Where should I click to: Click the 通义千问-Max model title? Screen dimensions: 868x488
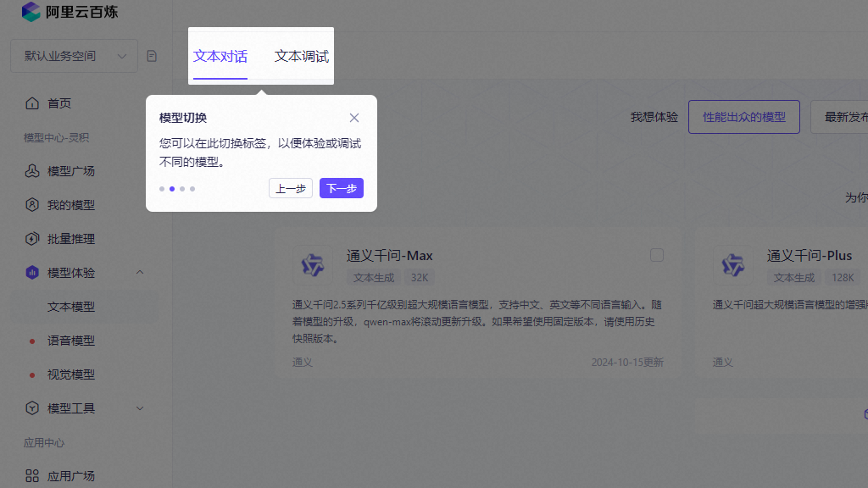[x=390, y=256]
